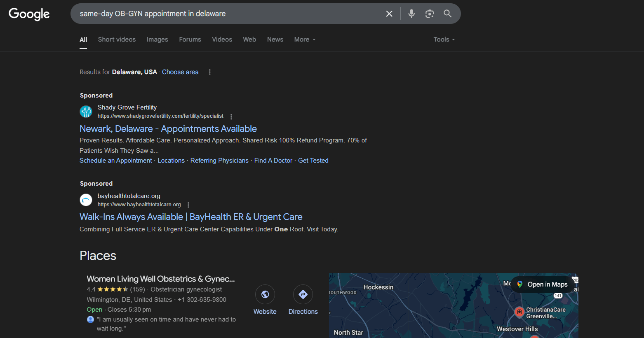This screenshot has height=338, width=644.
Task: Open Walk-Ins Always Available BayHealth ad
Action: [191, 217]
